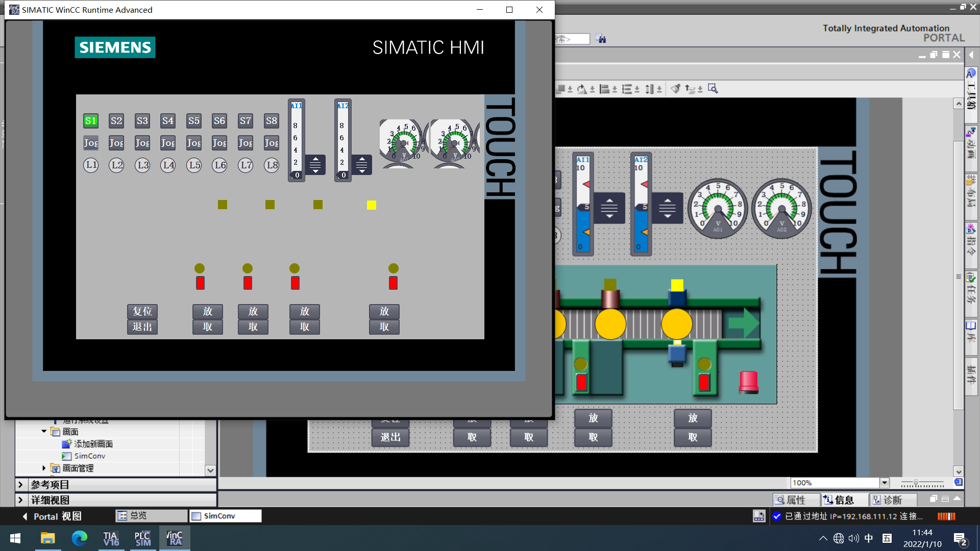Open TIA V16 from the taskbar
The height and width of the screenshot is (551, 980).
pyautogui.click(x=111, y=538)
